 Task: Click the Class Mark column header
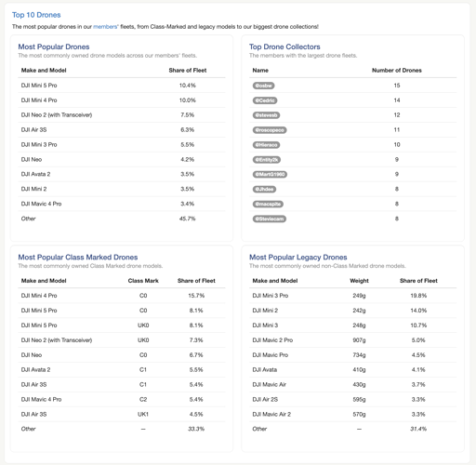tap(143, 281)
